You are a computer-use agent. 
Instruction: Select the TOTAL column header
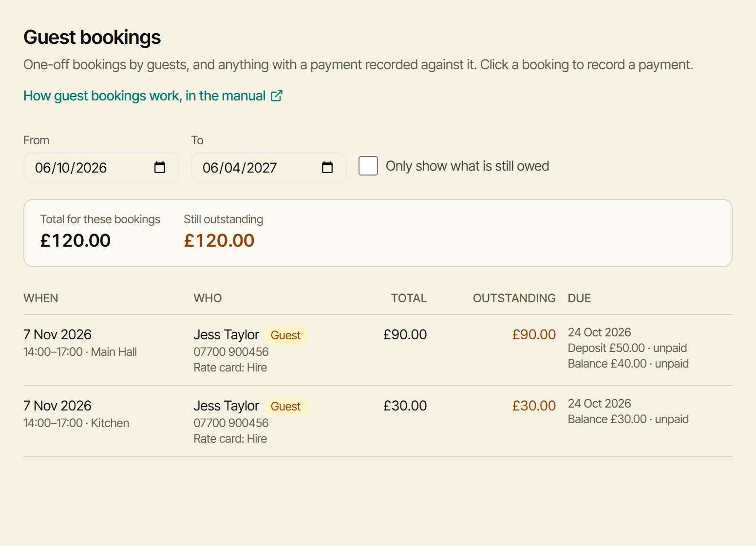tap(409, 298)
